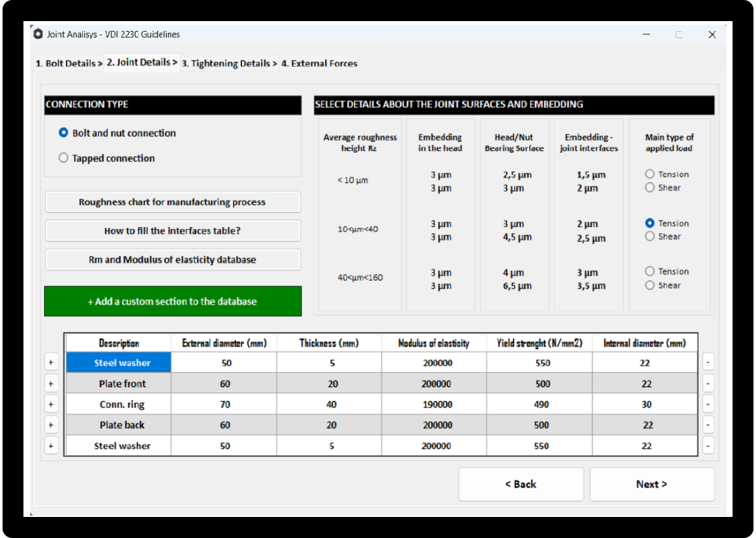756x538 pixels.
Task: Click the plus button beside Plate front row
Action: 51,384
